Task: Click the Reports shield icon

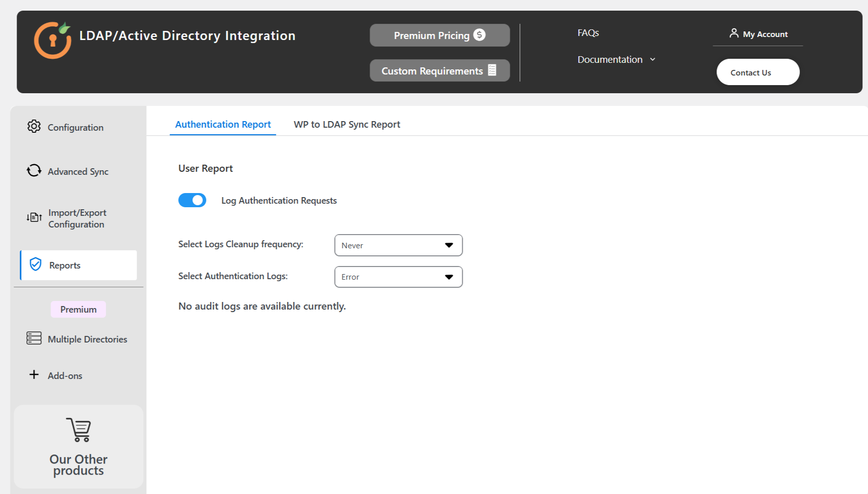Action: point(34,264)
